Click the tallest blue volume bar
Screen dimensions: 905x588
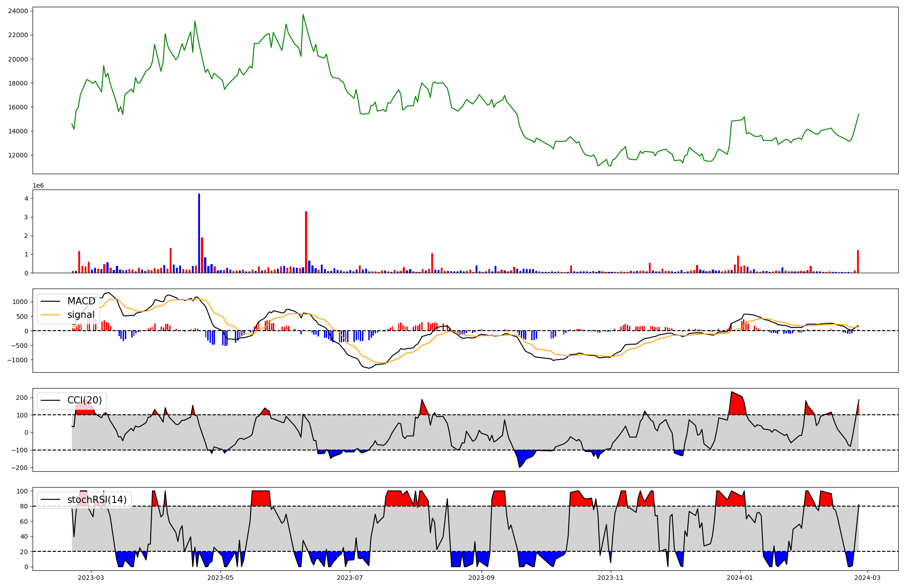(199, 233)
